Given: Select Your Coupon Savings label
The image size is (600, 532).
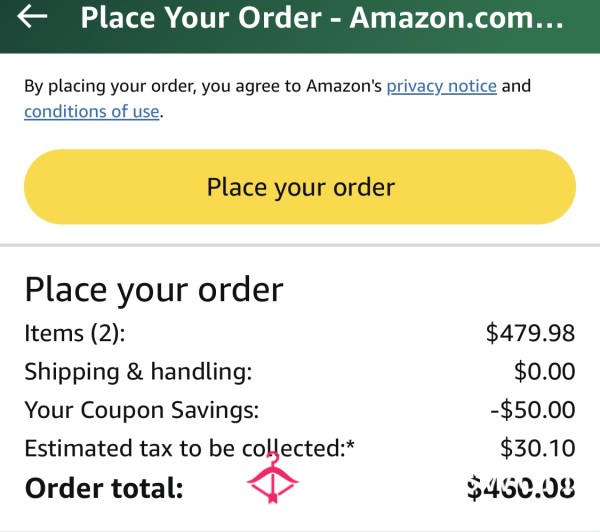Looking at the screenshot, I should pos(142,410).
